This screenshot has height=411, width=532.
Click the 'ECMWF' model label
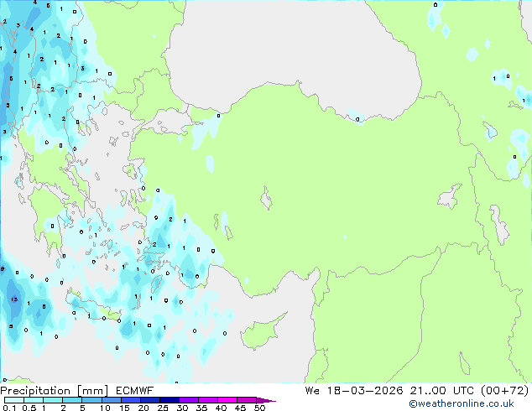[x=135, y=391]
